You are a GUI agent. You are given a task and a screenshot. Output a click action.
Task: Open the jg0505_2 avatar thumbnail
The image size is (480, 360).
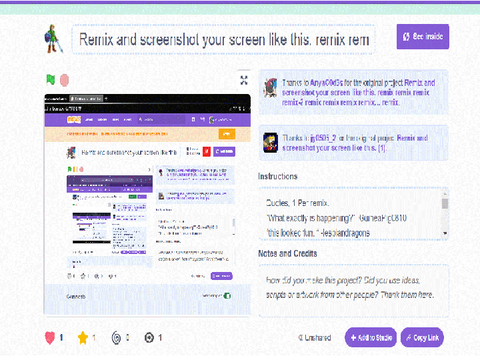pos(270,142)
